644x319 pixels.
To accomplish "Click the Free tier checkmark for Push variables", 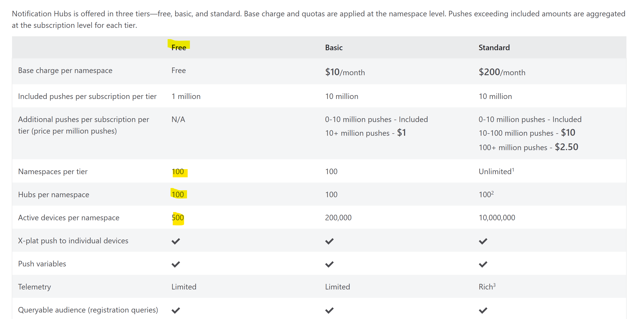I will (176, 264).
